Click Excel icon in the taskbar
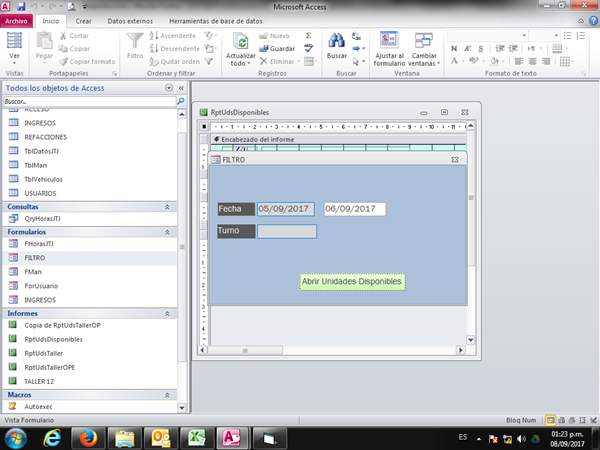 click(x=198, y=437)
